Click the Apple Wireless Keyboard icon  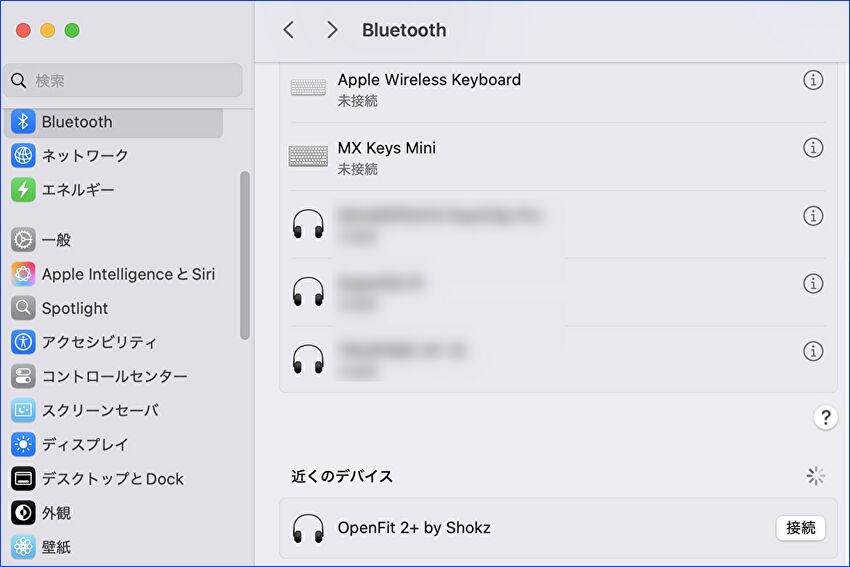[x=308, y=88]
